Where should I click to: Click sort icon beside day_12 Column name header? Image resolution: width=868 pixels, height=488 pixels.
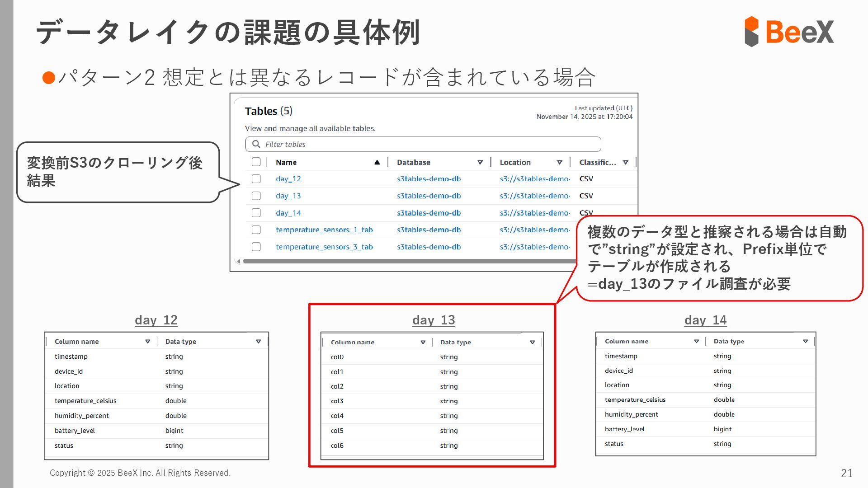point(147,342)
